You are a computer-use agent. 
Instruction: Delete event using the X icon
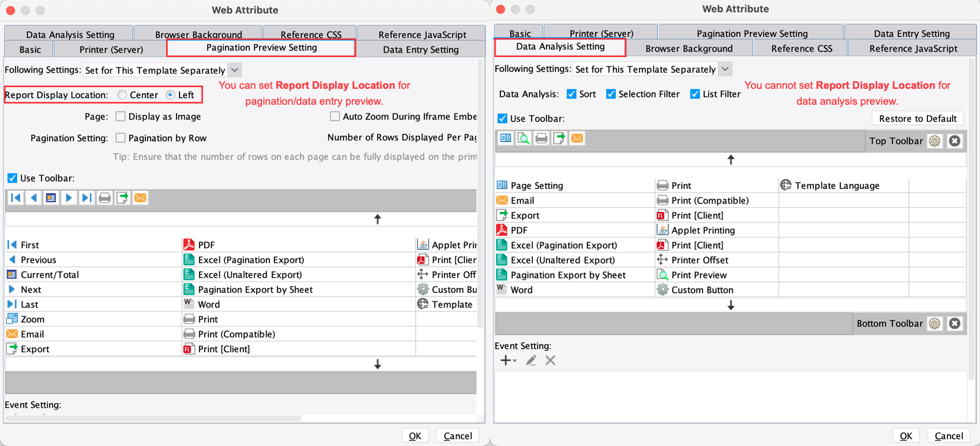tap(551, 360)
